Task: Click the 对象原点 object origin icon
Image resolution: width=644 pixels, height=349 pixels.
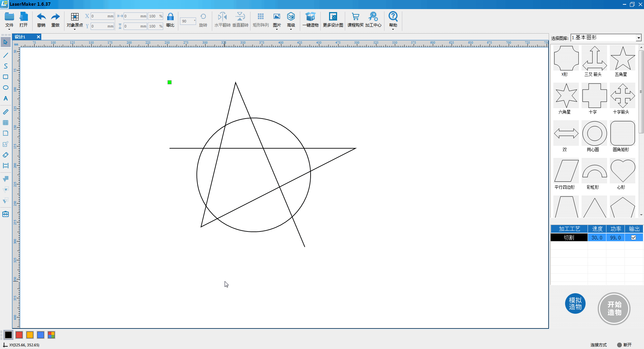Action: point(75,16)
